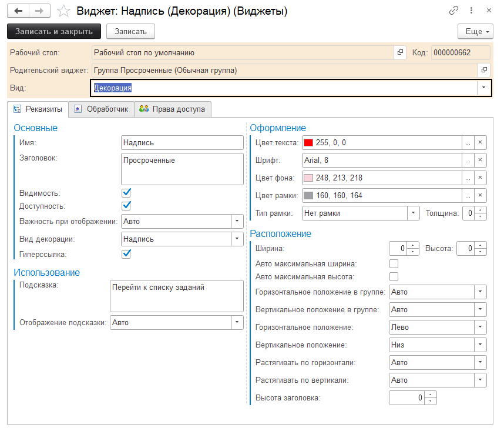504x431 pixels.
Task: Open the Шрифт selection dialog via the ellipsis
Action: (467, 160)
